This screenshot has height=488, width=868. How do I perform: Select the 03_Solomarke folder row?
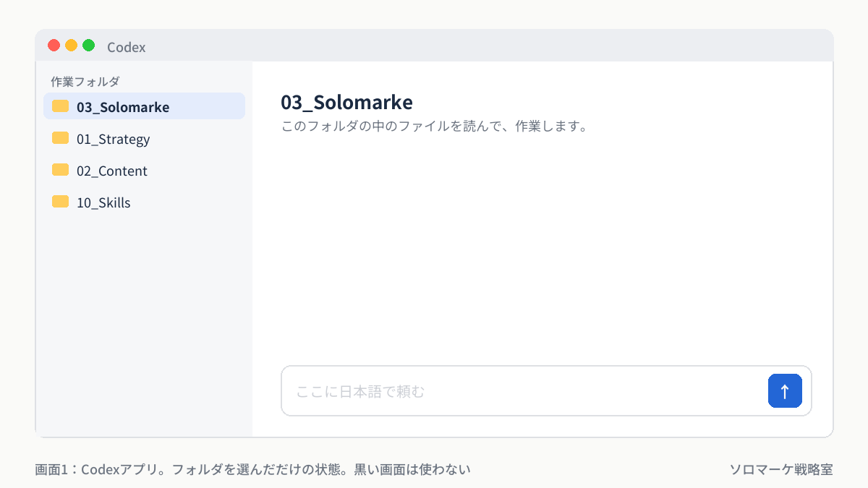pos(144,106)
